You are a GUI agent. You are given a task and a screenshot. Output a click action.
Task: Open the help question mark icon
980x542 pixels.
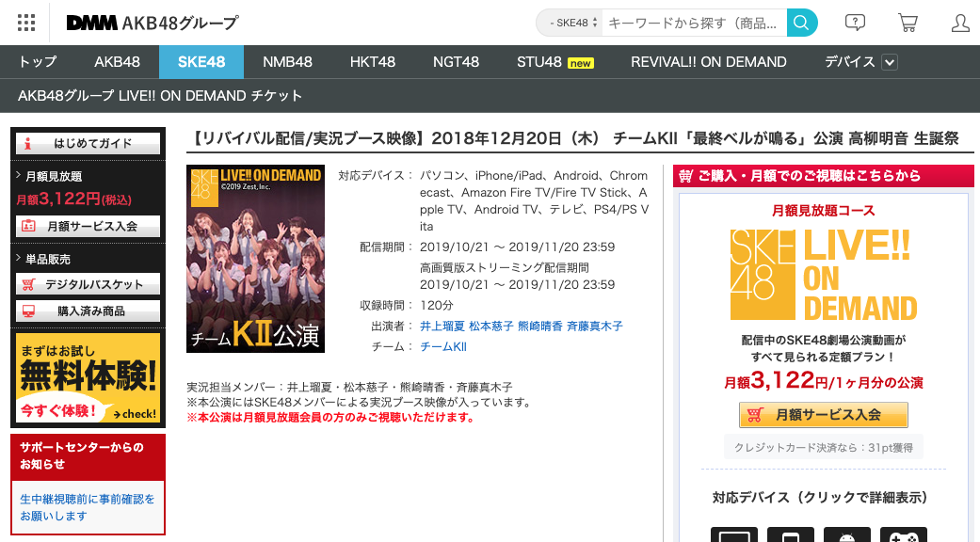pos(855,24)
